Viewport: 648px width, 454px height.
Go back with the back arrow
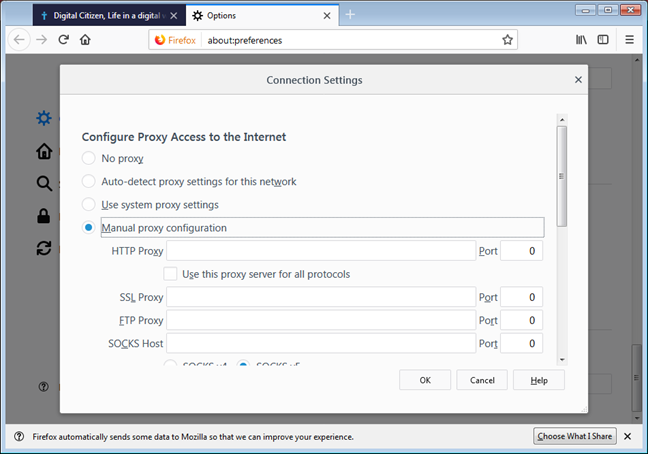19,40
